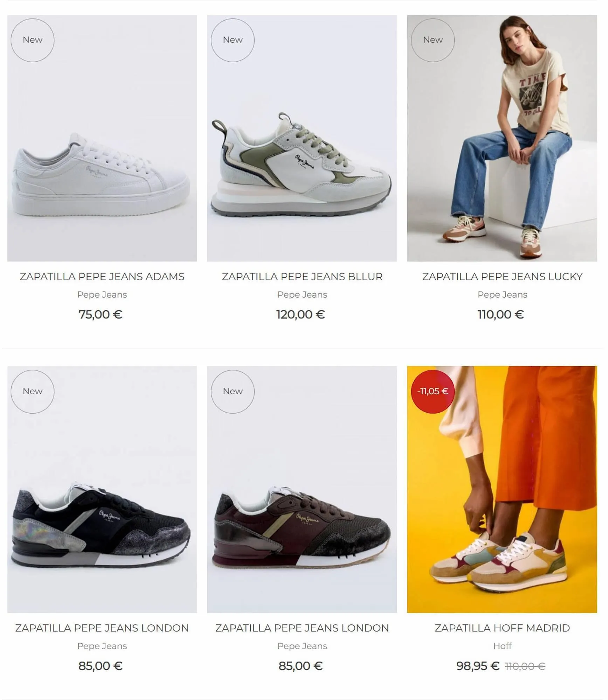Open the green Bllur sneaker photo
Viewport: 608px width, 700px height.
point(302,138)
